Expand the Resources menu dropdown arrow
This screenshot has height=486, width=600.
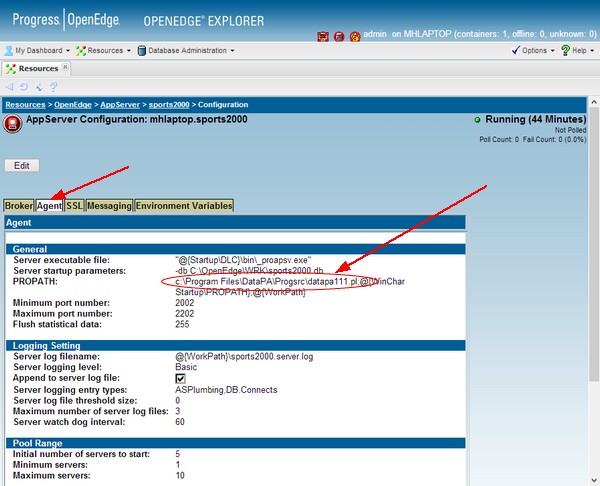point(129,51)
